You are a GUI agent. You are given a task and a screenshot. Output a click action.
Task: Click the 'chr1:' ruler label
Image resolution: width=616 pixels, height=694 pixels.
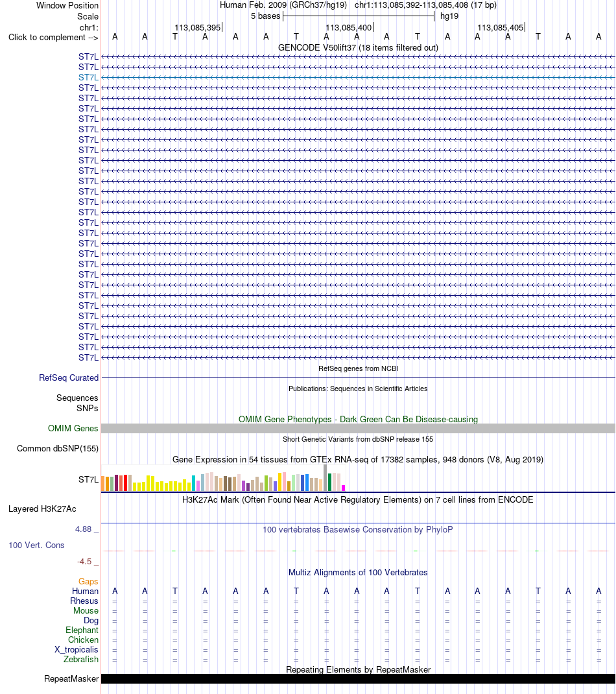click(x=89, y=27)
